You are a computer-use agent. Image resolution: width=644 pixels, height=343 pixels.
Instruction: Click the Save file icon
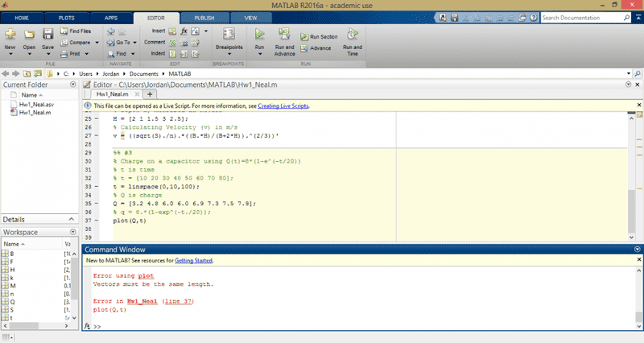[47, 34]
